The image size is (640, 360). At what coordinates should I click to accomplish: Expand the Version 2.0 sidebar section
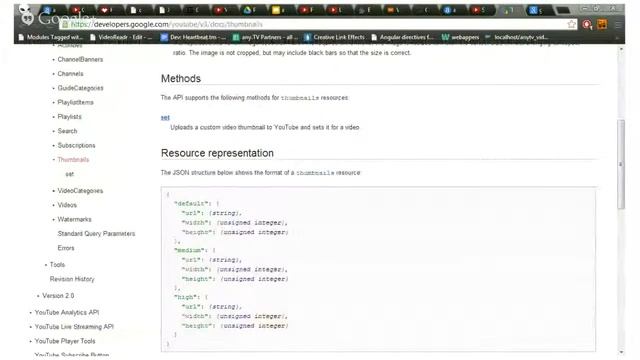58,296
